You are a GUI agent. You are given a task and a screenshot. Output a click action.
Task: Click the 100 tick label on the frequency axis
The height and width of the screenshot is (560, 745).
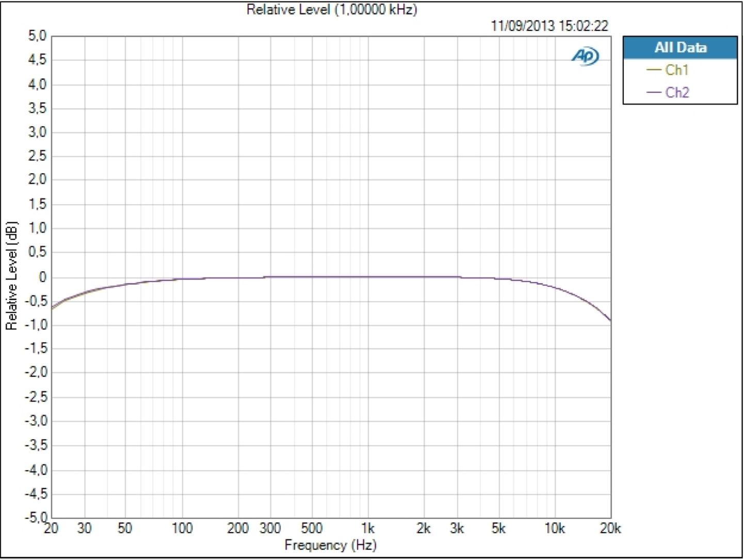click(182, 528)
